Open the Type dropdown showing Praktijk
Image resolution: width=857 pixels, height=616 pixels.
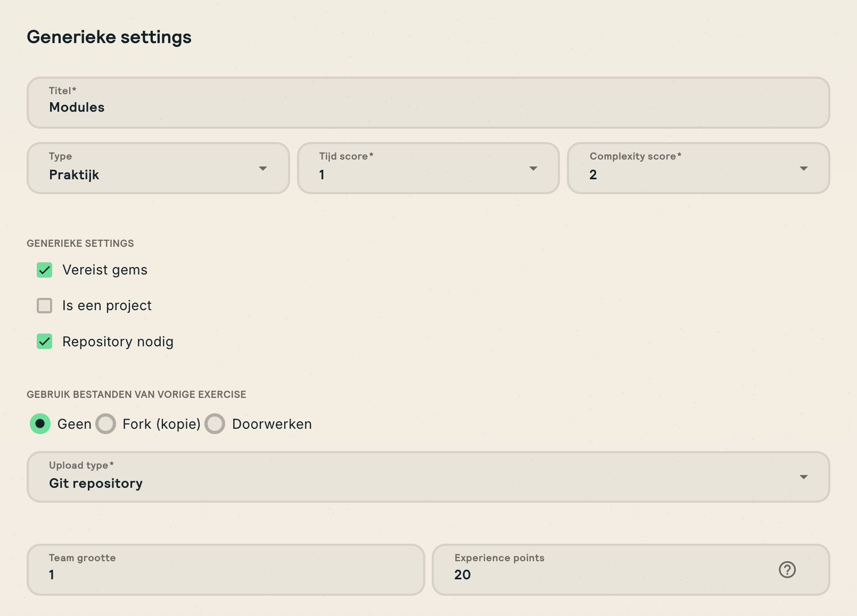[x=149, y=169]
